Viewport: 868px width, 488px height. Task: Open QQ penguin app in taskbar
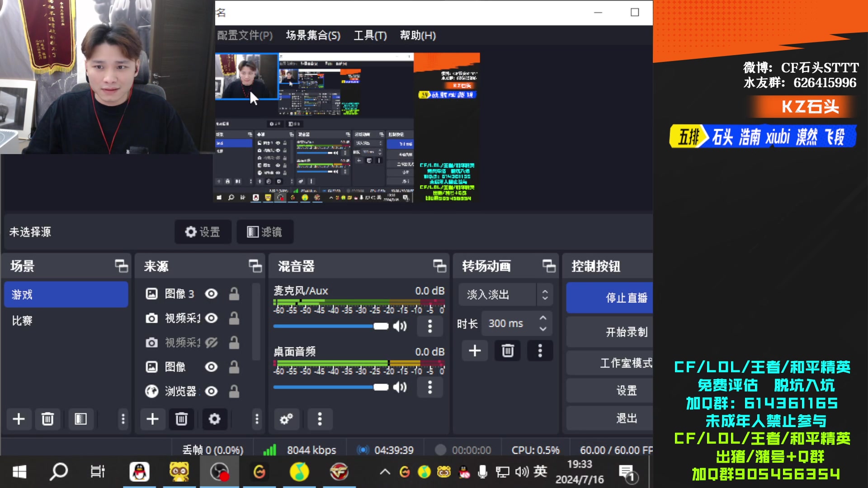coord(139,472)
